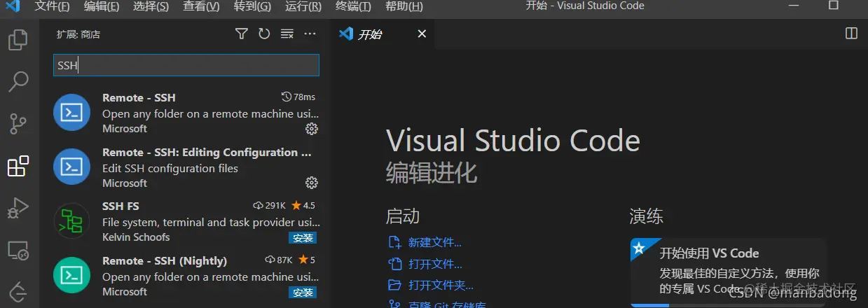The height and width of the screenshot is (308, 868).
Task: Open the 帮助(H) menu
Action: tap(404, 6)
